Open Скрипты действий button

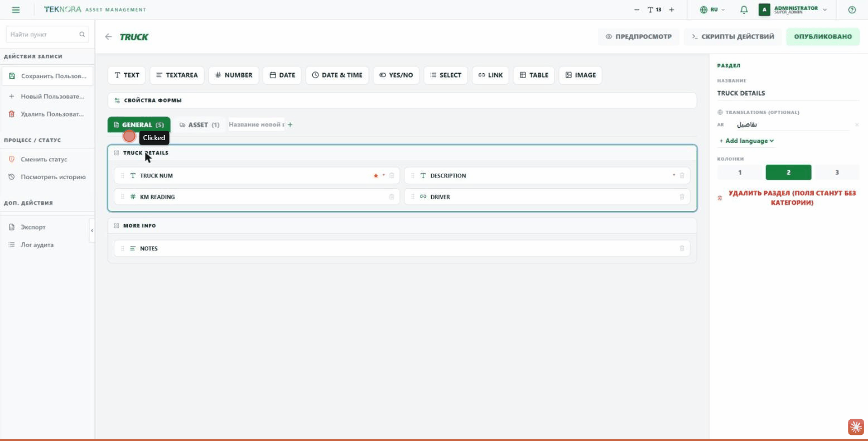pyautogui.click(x=733, y=37)
